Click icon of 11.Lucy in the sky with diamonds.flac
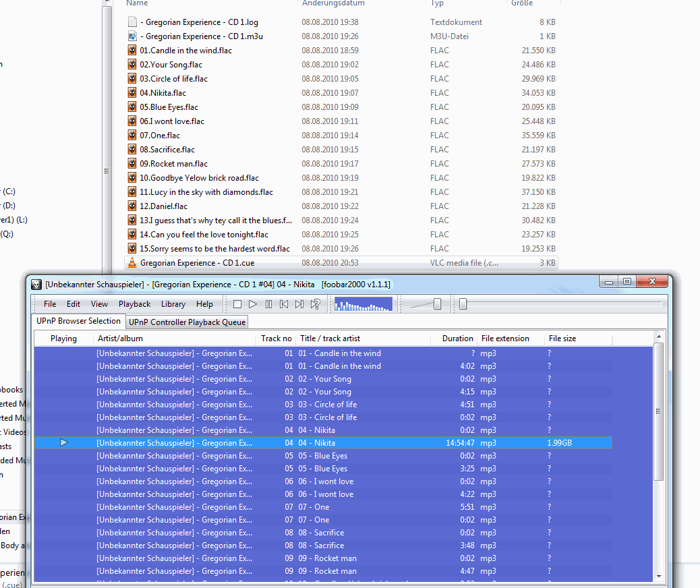This screenshot has width=700, height=588. point(132,192)
